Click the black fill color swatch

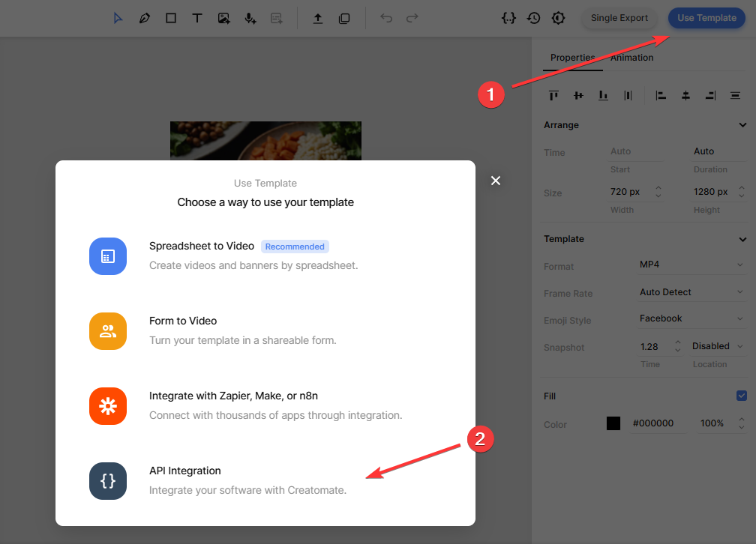pos(613,423)
